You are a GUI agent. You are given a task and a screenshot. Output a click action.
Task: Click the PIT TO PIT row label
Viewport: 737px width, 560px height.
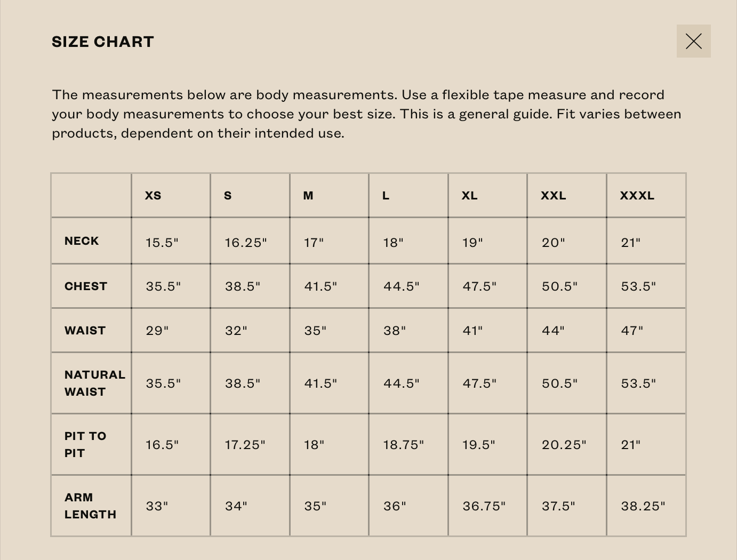point(85,445)
